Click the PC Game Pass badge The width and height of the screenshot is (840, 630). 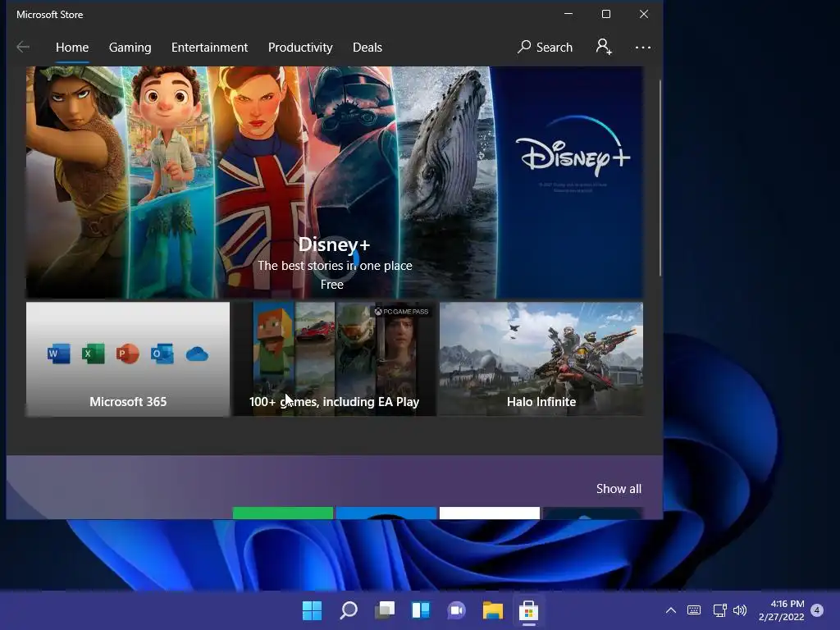(x=401, y=311)
